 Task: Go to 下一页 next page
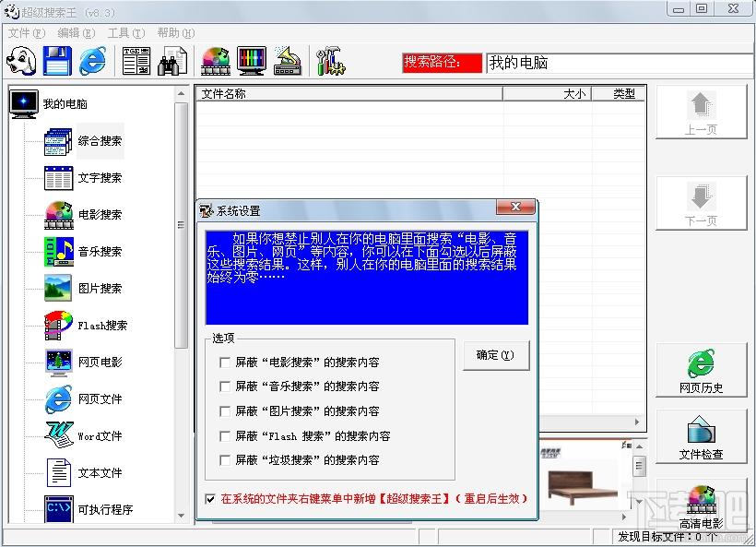point(701,203)
